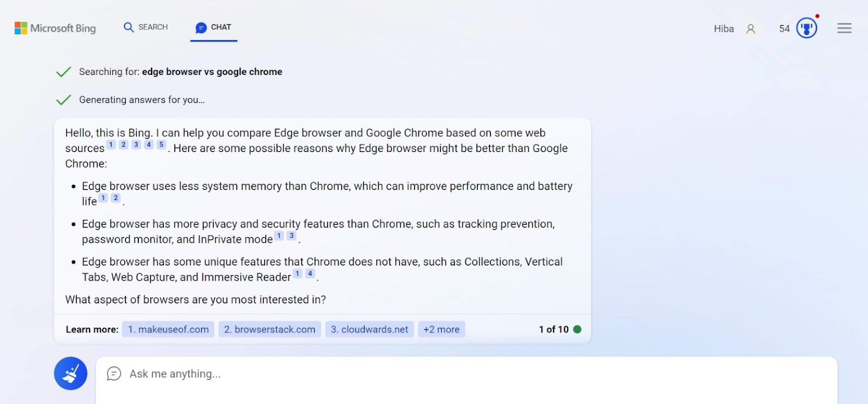Image resolution: width=868 pixels, height=404 pixels.
Task: Select the Chat tab
Action: (214, 27)
